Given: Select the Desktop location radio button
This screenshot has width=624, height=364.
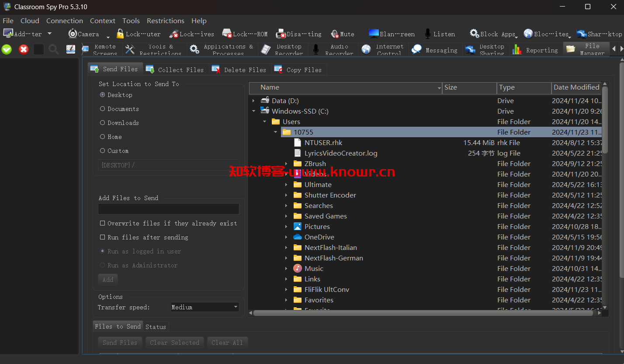Looking at the screenshot, I should click(x=102, y=94).
